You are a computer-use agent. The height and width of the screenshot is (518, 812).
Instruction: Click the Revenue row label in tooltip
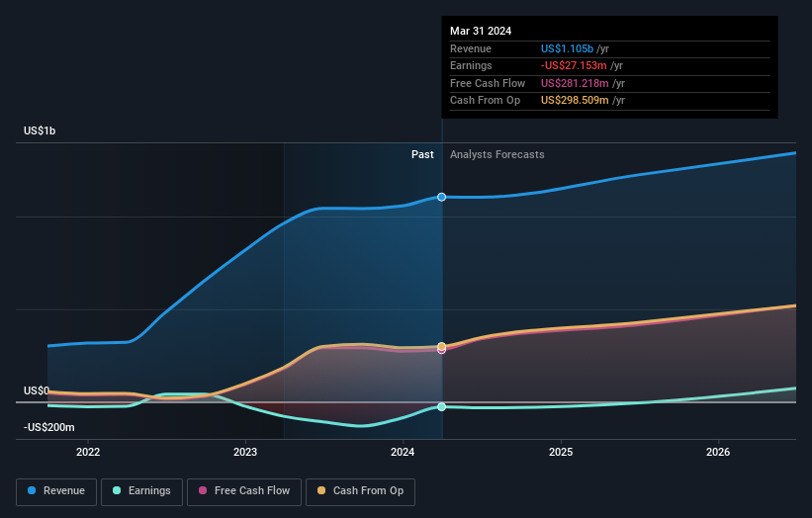pos(470,48)
